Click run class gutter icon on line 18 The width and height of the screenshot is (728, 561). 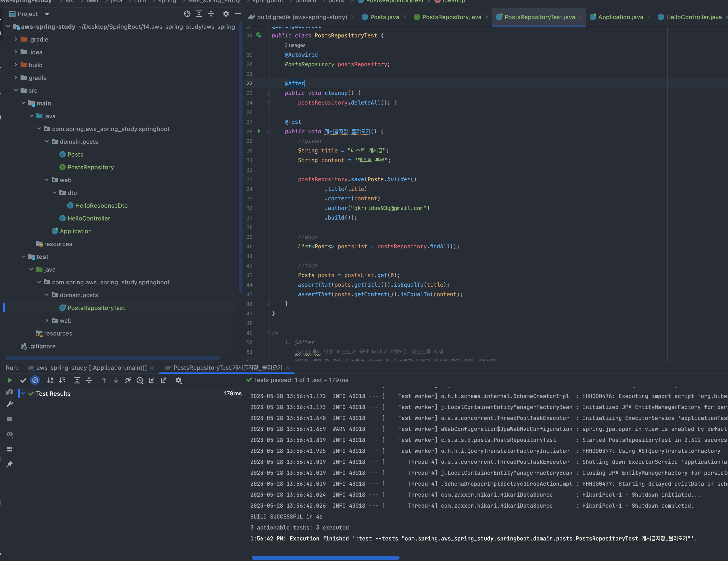(x=259, y=35)
